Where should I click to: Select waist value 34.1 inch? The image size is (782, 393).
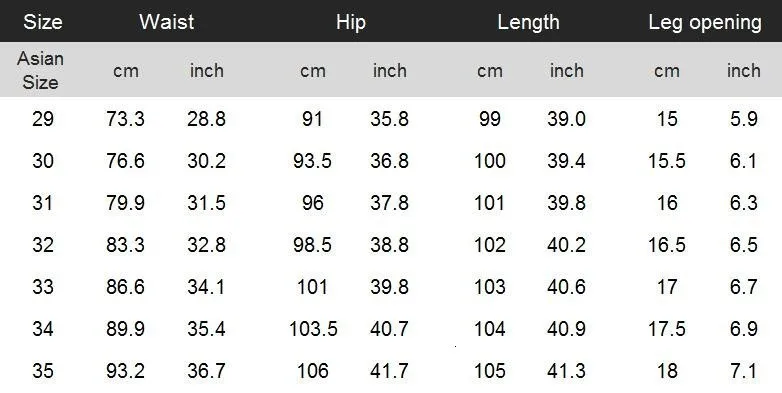206,287
